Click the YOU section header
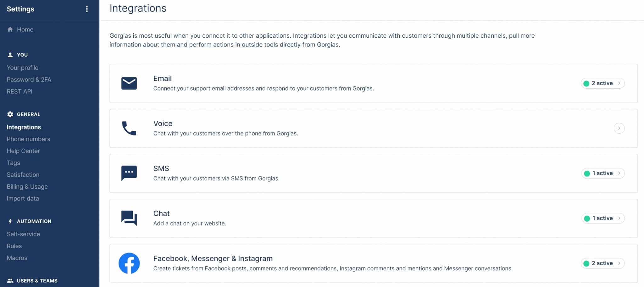Viewport: 644px width, 287px height. tap(22, 55)
